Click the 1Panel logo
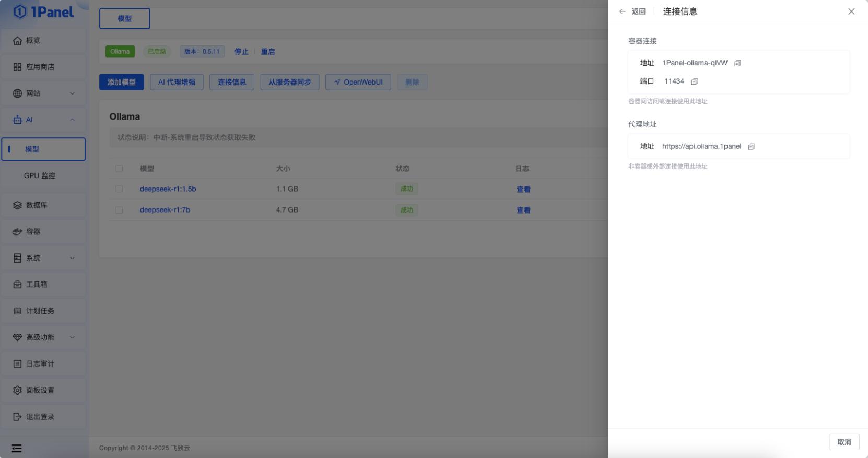The height and width of the screenshot is (458, 868). [43, 11]
